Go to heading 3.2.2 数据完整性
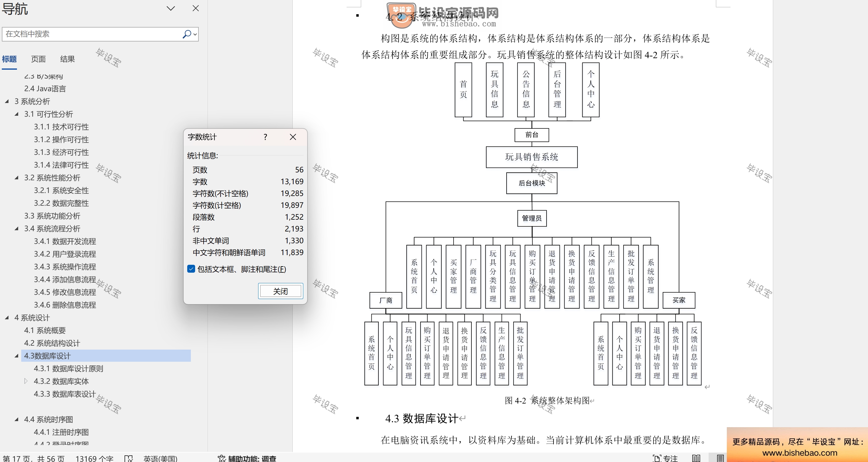Image resolution: width=868 pixels, height=462 pixels. [61, 203]
